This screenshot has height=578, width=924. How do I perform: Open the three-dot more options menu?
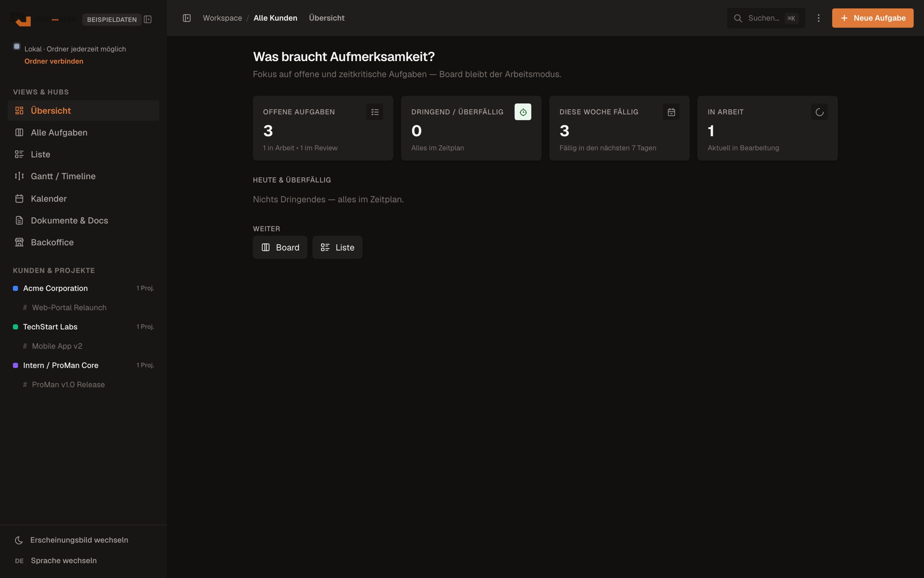pyautogui.click(x=819, y=18)
